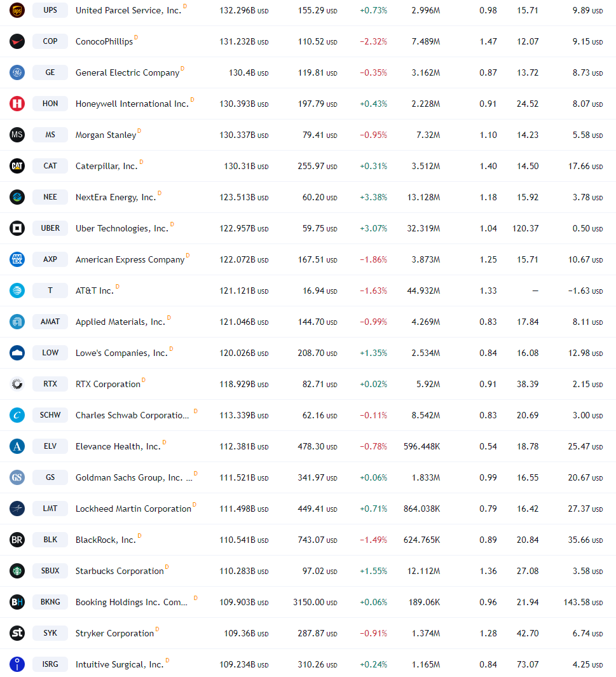Viewport: 616px width, 677px height.
Task: Click Intuitive Surgical market cap 109.234B USD
Action: click(x=244, y=664)
